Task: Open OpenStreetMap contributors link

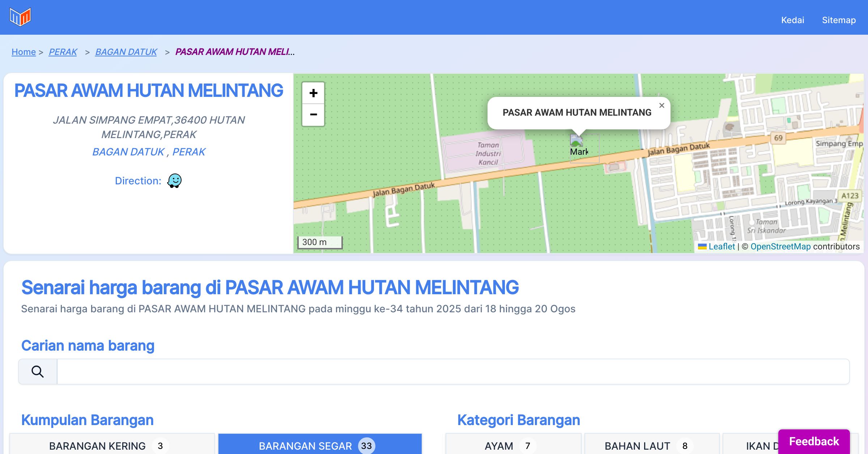Action: click(780, 247)
